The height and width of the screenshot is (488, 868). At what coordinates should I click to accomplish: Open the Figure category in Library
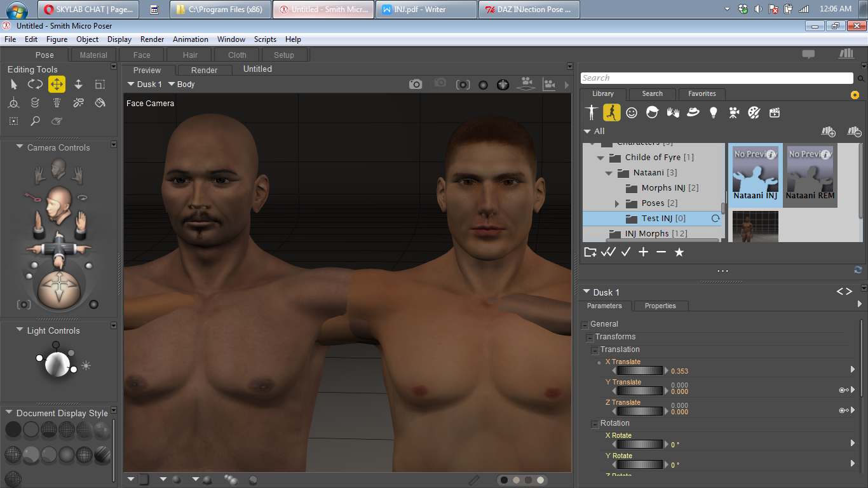click(x=592, y=112)
